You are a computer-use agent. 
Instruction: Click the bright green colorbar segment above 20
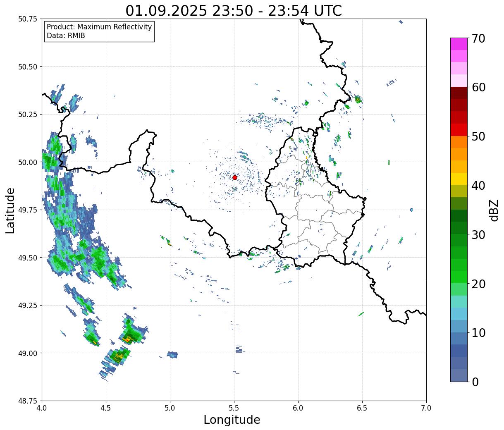pos(459,277)
